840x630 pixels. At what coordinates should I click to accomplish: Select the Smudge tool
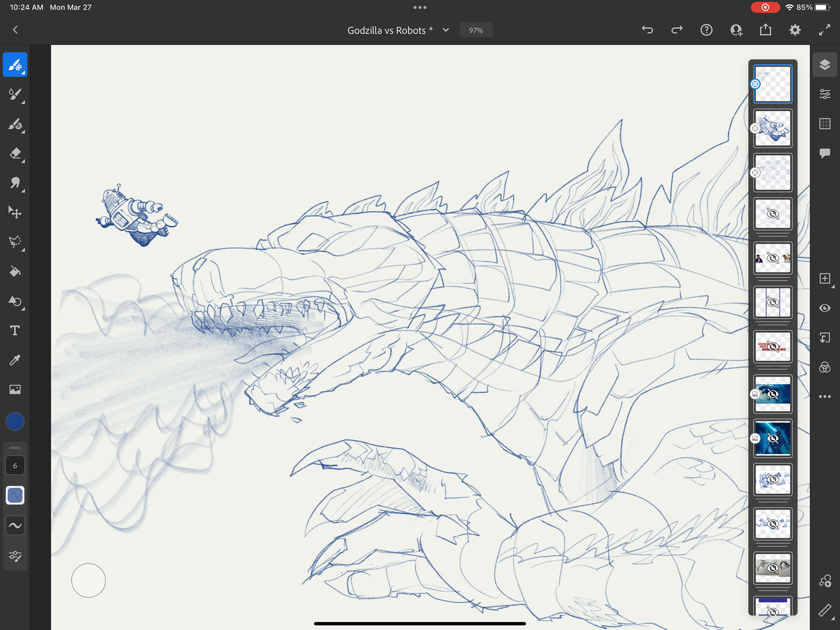15,183
